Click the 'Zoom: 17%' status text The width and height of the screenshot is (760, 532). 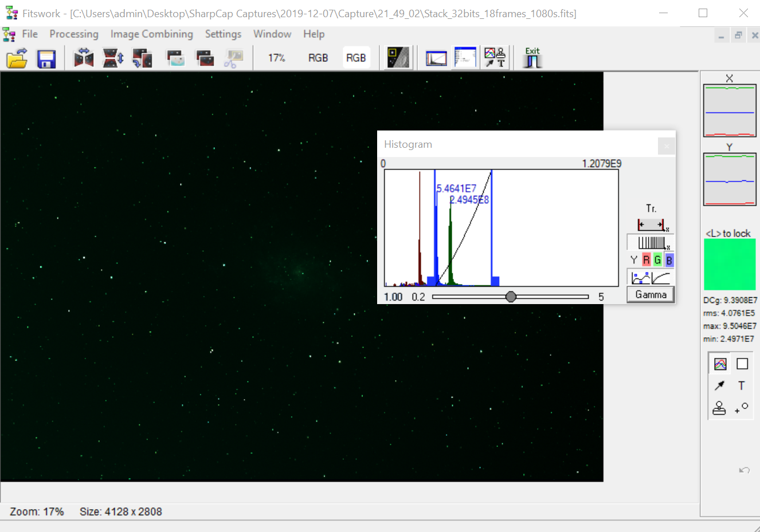(x=37, y=511)
